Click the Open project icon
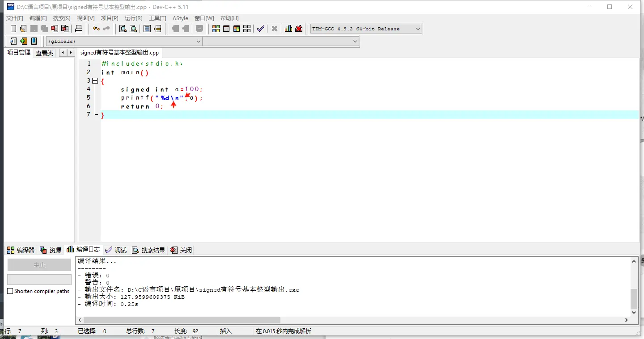This screenshot has width=644, height=339. click(x=23, y=28)
